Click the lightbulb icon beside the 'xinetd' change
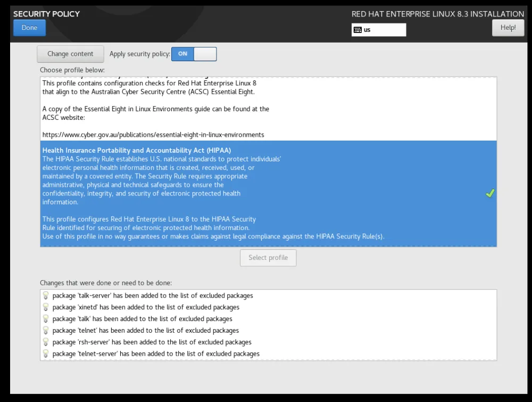This screenshot has width=532, height=402. 46,307
